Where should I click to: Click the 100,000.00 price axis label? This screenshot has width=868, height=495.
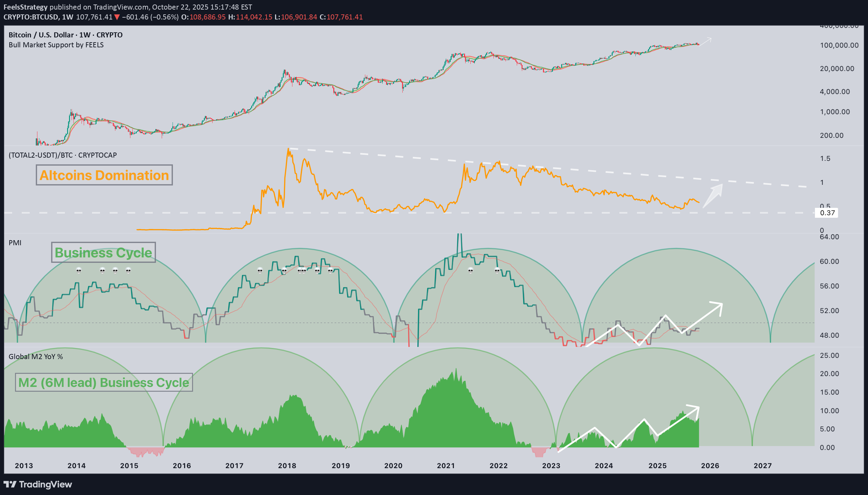point(839,45)
